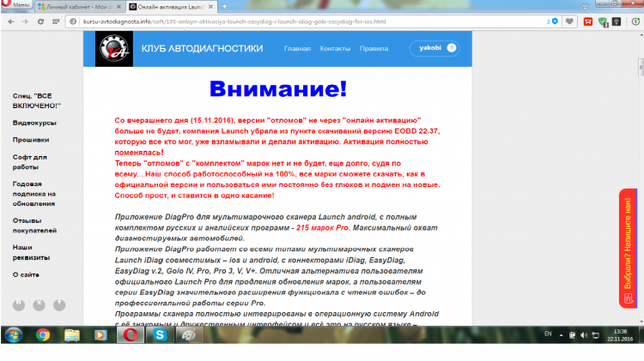Screen dimensions: 644x361
Task: Open the Главная navigation link
Action: [x=297, y=49]
